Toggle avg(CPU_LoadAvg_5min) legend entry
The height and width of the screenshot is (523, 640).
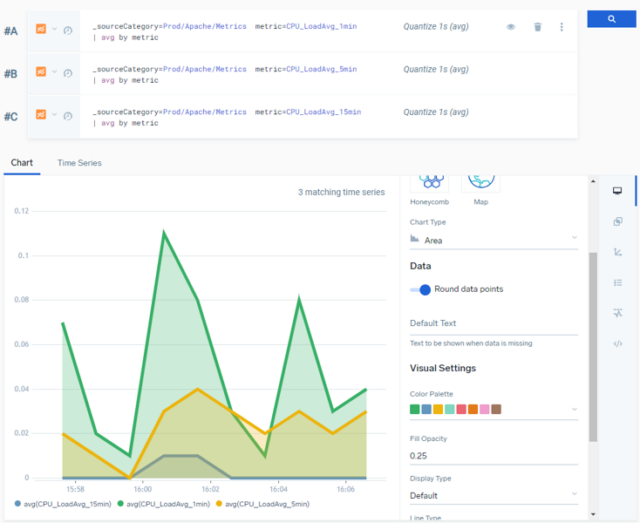click(x=263, y=504)
